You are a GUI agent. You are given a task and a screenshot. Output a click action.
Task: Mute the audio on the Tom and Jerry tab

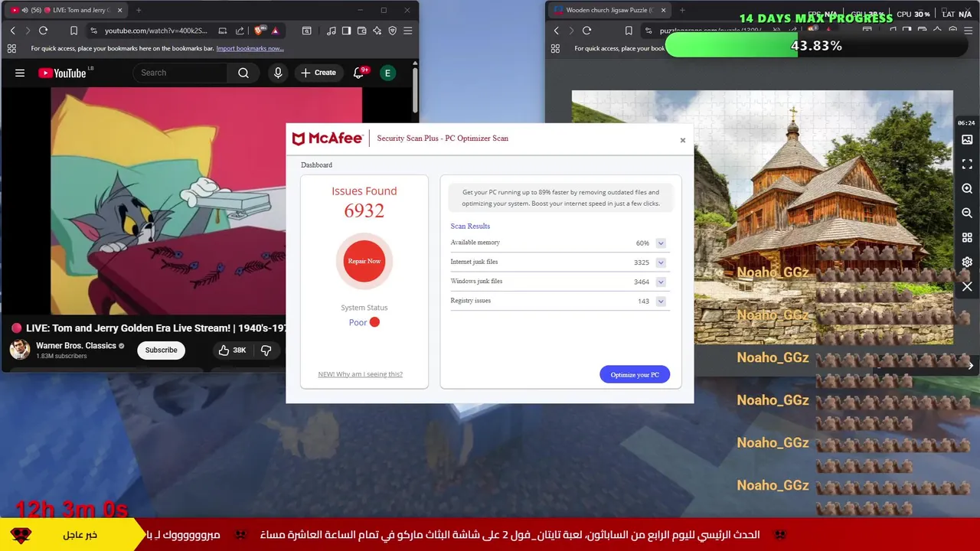[x=25, y=10]
